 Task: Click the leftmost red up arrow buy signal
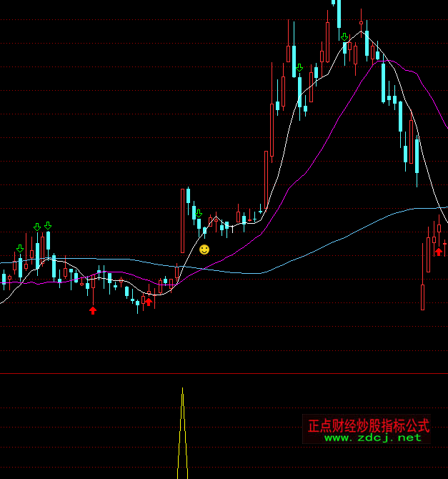coord(92,310)
